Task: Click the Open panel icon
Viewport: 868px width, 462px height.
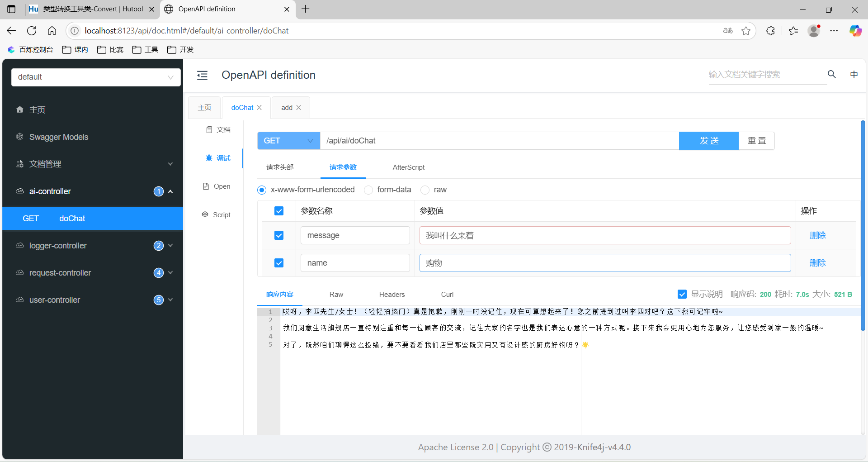Action: (217, 186)
